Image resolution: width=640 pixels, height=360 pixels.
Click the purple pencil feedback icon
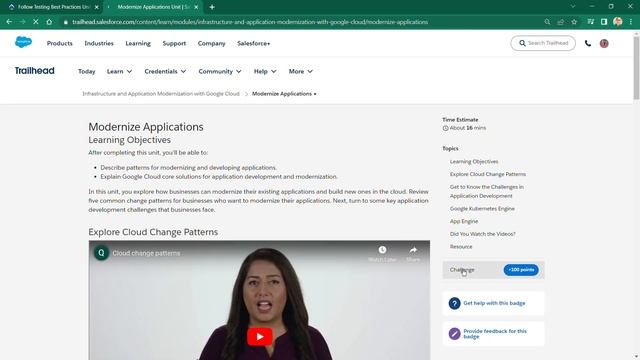[454, 334]
